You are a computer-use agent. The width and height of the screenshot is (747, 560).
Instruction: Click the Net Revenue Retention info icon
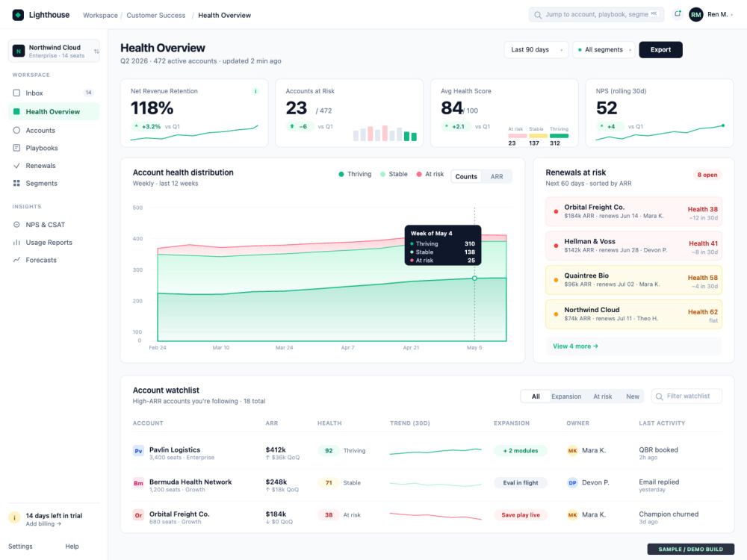coord(255,91)
